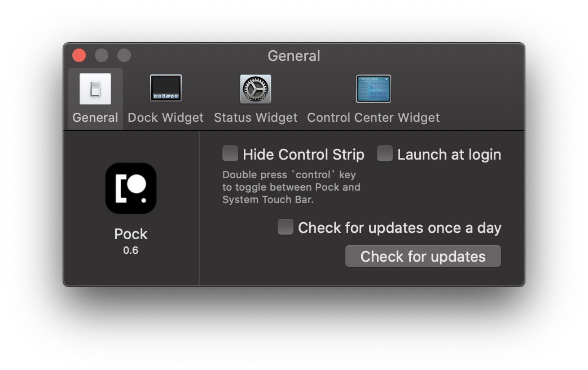Click the Pock app logo

131,188
